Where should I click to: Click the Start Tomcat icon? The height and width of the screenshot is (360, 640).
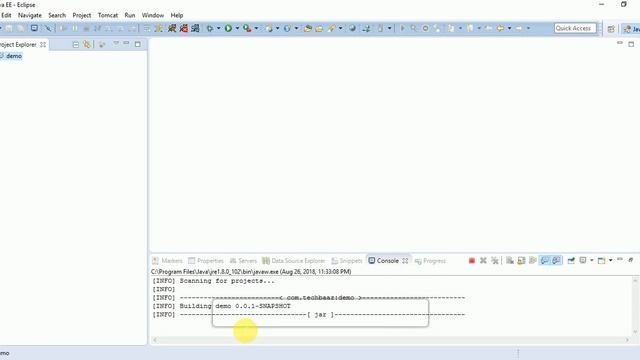tap(172, 28)
